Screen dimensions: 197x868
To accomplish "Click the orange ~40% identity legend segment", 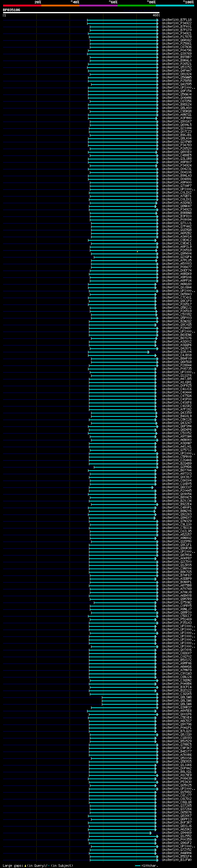I will (x=60, y=6).
